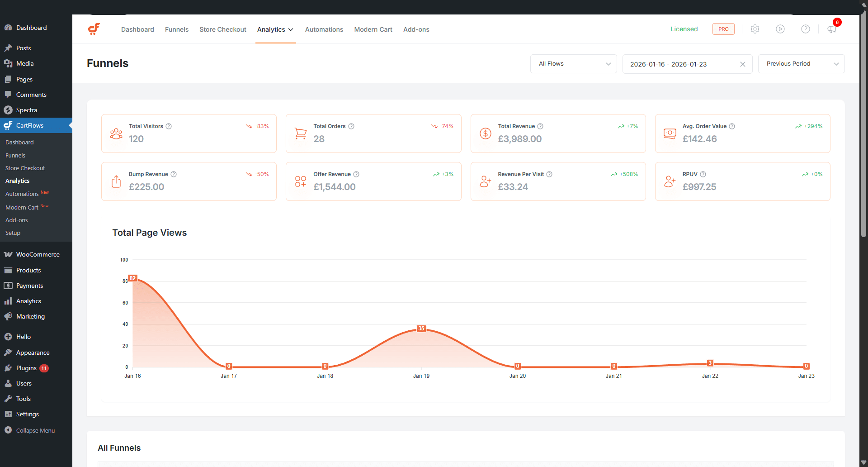This screenshot has height=467, width=868.
Task: Open CartFlows settings gear icon
Action: (755, 29)
